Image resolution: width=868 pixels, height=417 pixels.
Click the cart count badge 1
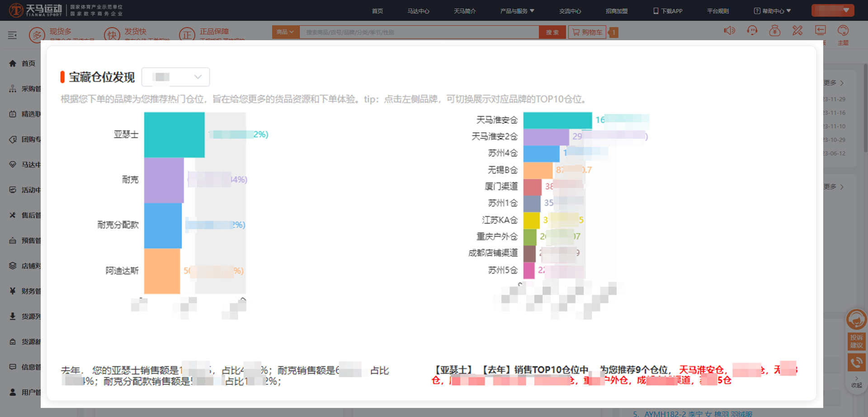click(x=613, y=32)
